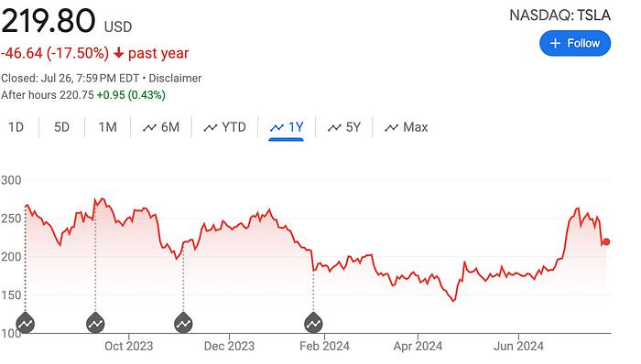Screen dimensions: 641x364
Task: Open the news marker before Oct 2023
Action: [95, 323]
